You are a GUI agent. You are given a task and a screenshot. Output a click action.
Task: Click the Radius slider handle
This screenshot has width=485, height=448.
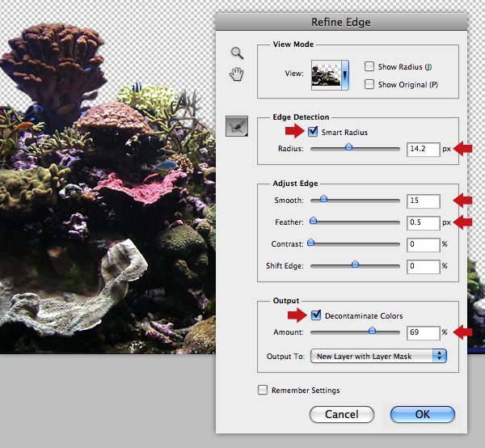click(x=349, y=147)
